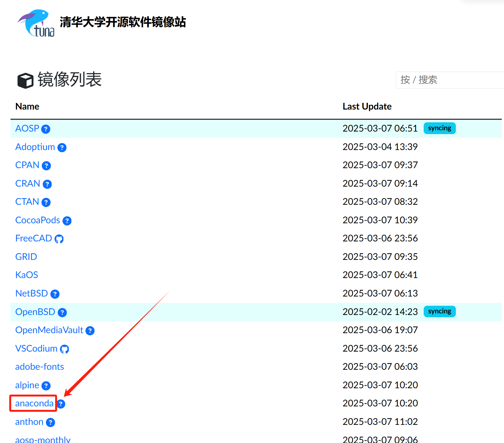Screen dimensions: 504x443
Task: Open the KaOS mirror link
Action: click(x=27, y=275)
